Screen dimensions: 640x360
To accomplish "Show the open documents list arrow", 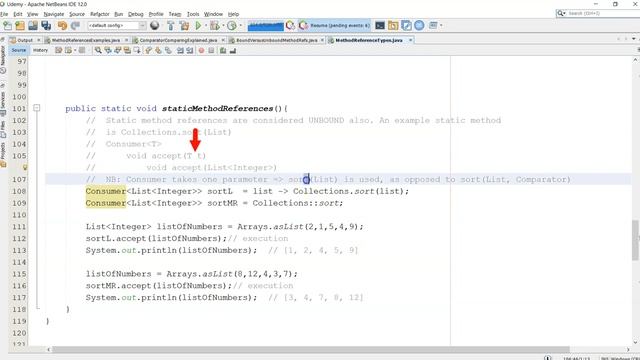I will 633,39.
